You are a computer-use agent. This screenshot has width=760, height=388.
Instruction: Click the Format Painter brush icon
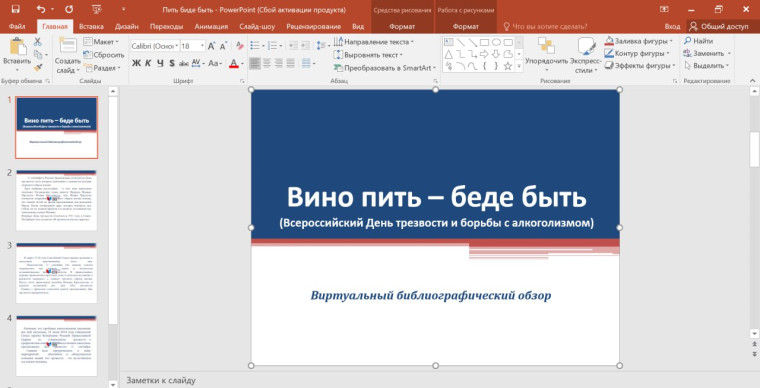point(37,67)
